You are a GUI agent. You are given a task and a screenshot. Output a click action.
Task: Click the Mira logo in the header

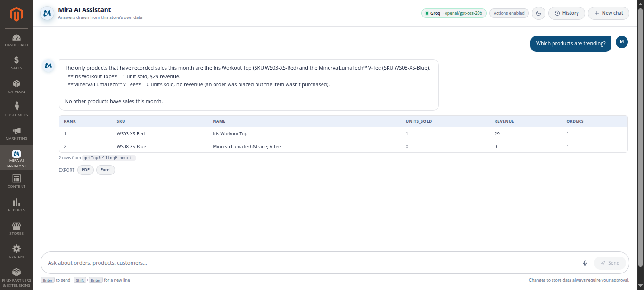point(47,13)
